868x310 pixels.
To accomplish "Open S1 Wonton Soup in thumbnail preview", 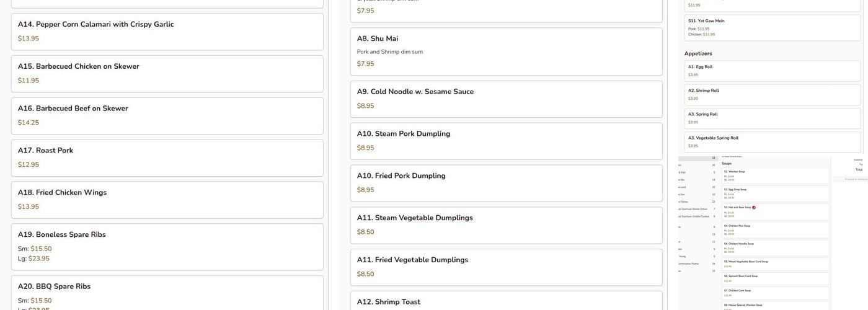I will (x=775, y=176).
